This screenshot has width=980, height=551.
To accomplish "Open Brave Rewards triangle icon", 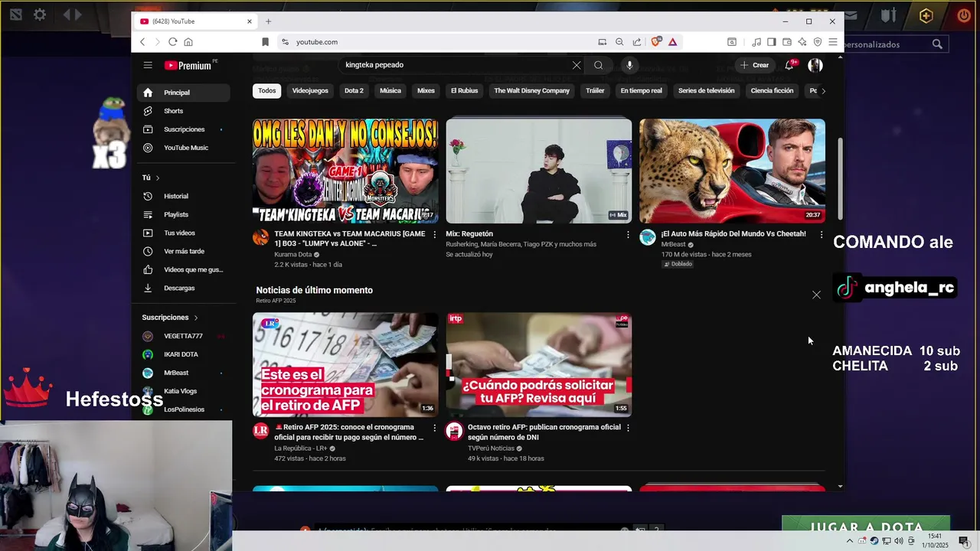I will pyautogui.click(x=673, y=42).
